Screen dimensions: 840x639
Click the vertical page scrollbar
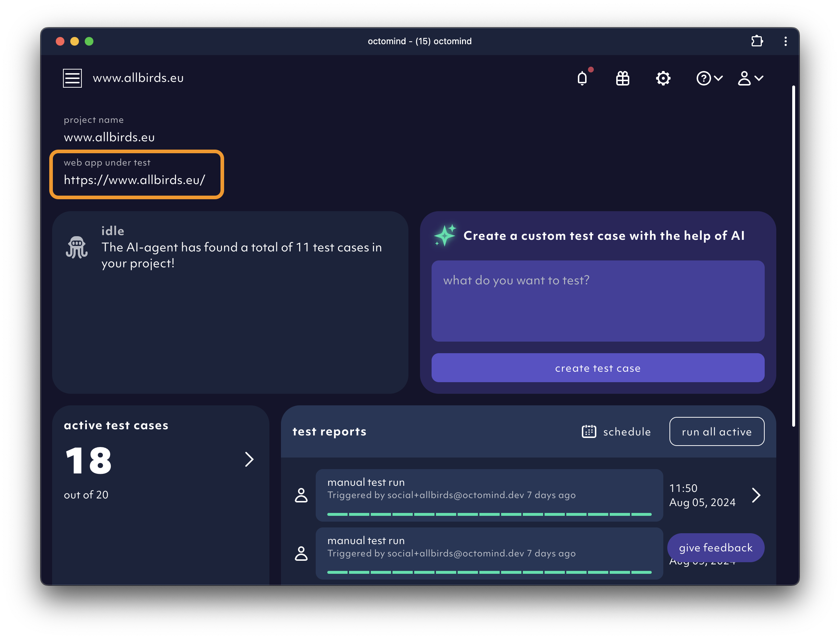coord(793,256)
